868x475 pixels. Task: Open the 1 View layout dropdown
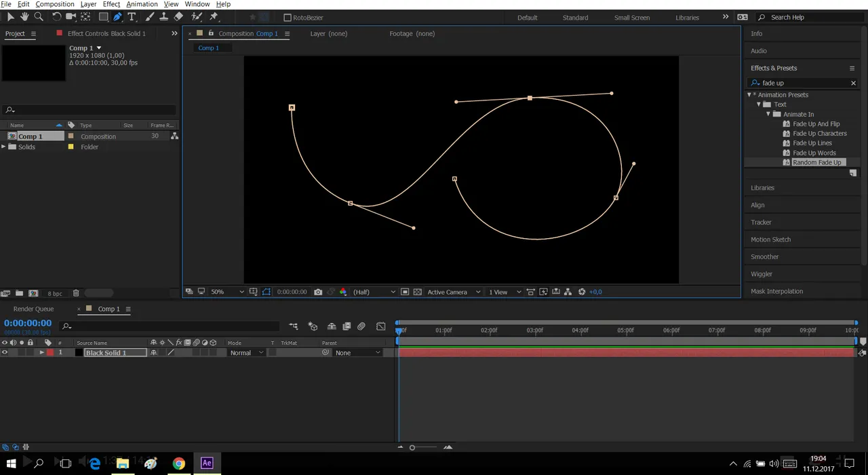505,292
